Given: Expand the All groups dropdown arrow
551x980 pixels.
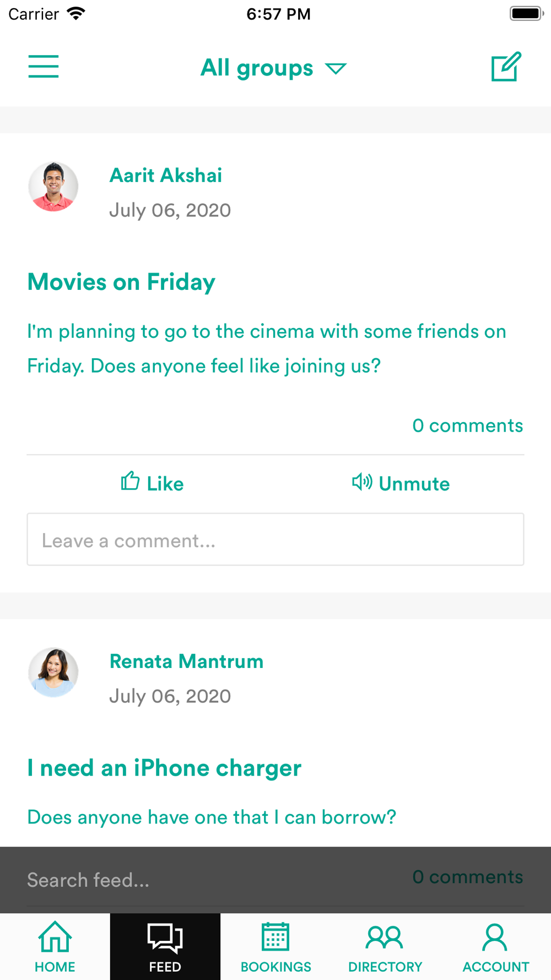Looking at the screenshot, I should click(336, 68).
